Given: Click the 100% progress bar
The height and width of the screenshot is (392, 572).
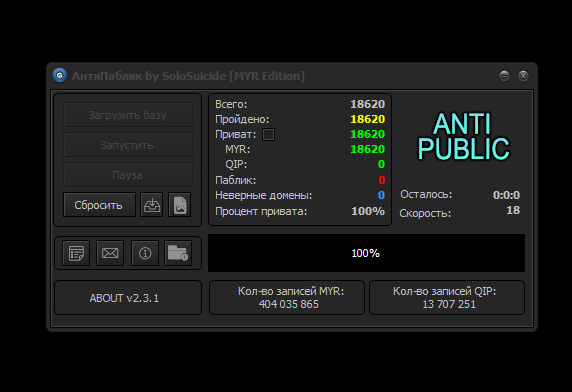Looking at the screenshot, I should [x=366, y=253].
